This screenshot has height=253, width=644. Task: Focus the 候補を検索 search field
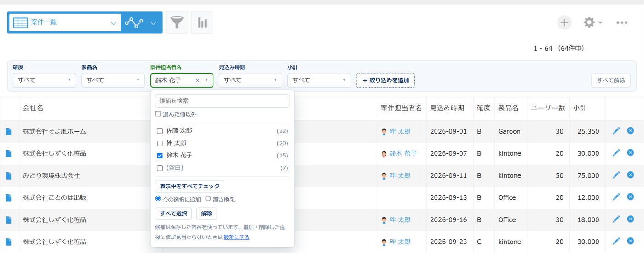223,101
